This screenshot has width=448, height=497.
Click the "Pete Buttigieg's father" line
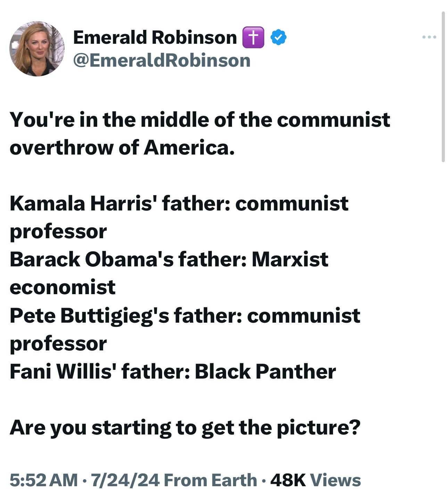(185, 315)
